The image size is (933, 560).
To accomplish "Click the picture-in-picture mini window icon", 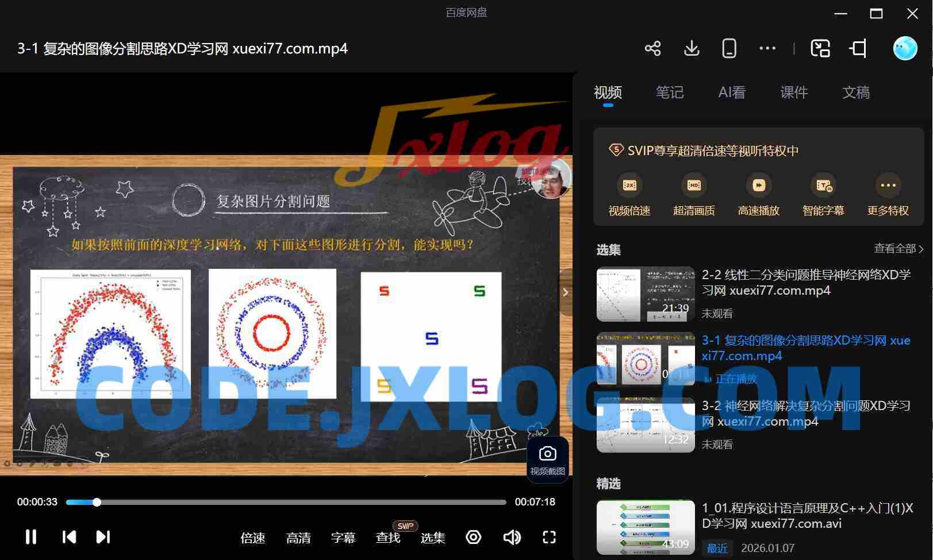I will 820,48.
